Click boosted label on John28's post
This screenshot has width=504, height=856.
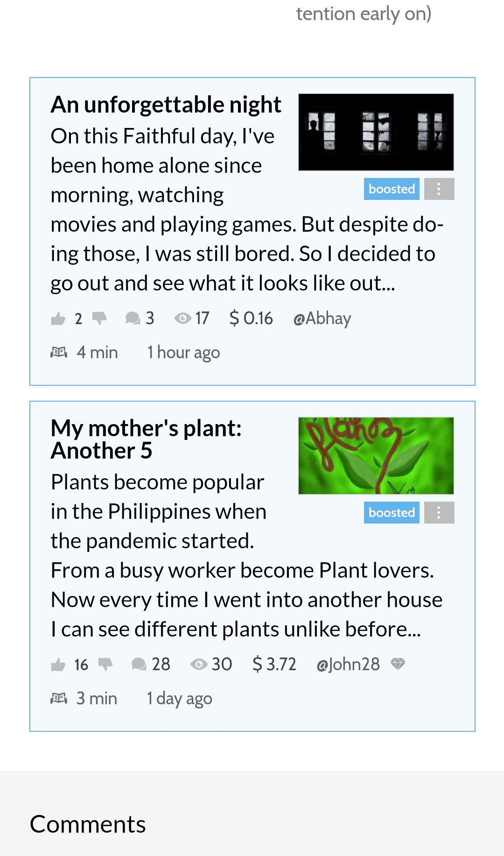(x=392, y=513)
